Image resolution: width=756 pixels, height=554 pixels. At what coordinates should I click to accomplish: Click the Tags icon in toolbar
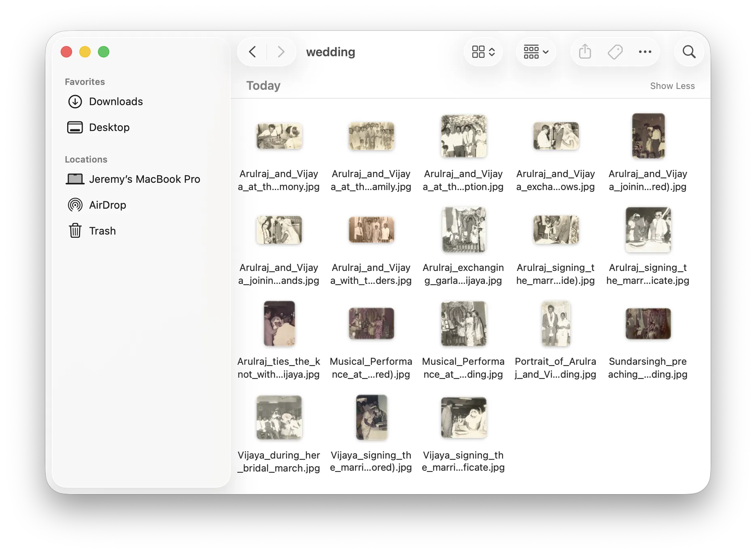pos(615,52)
